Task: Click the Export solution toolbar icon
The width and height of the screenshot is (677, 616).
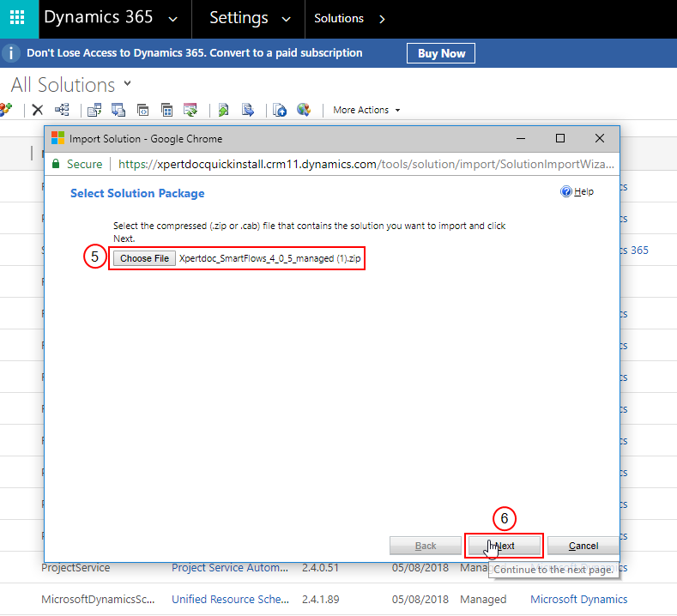Action: pos(248,110)
